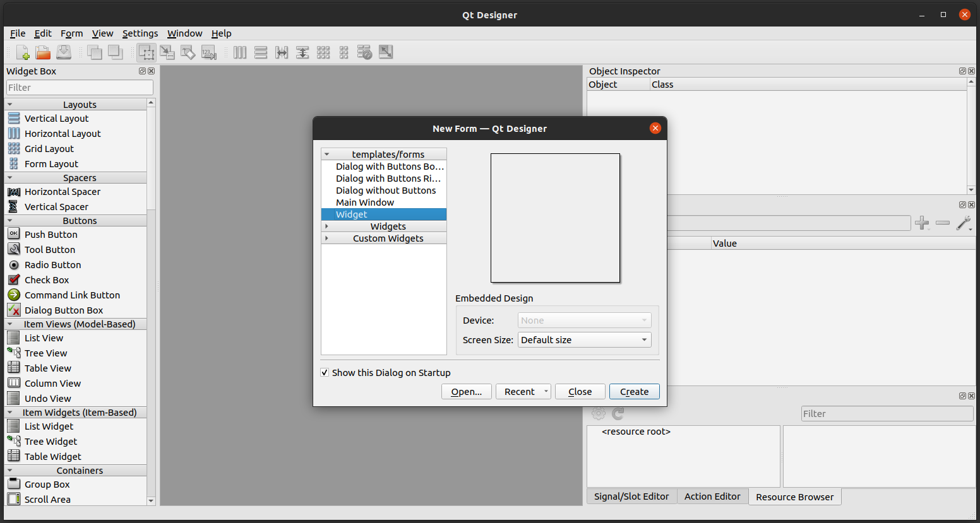Expand the Widgets template group
The width and height of the screenshot is (980, 523).
(326, 226)
